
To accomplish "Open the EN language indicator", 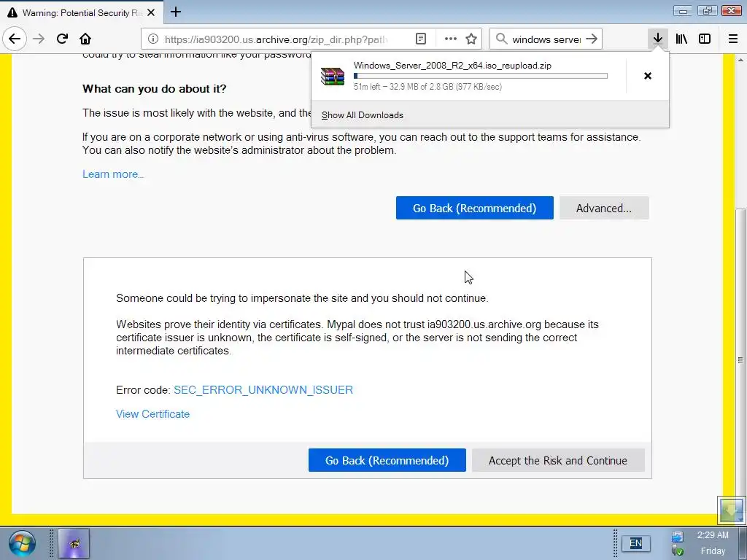I will click(635, 543).
